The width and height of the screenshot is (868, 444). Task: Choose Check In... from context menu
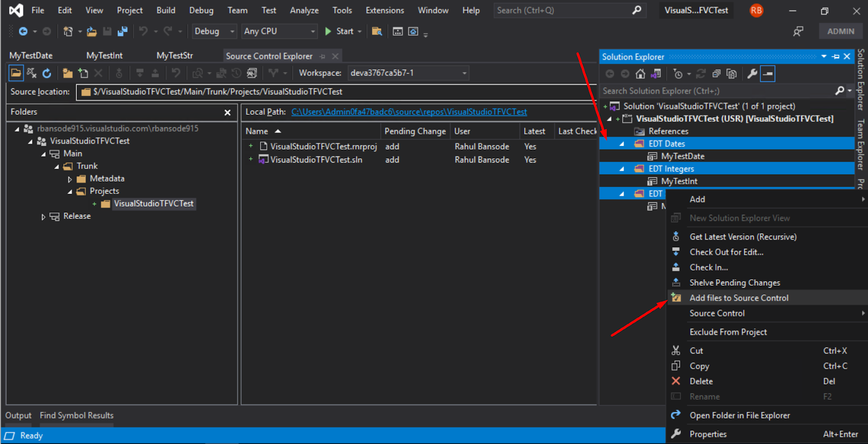[x=767, y=267]
